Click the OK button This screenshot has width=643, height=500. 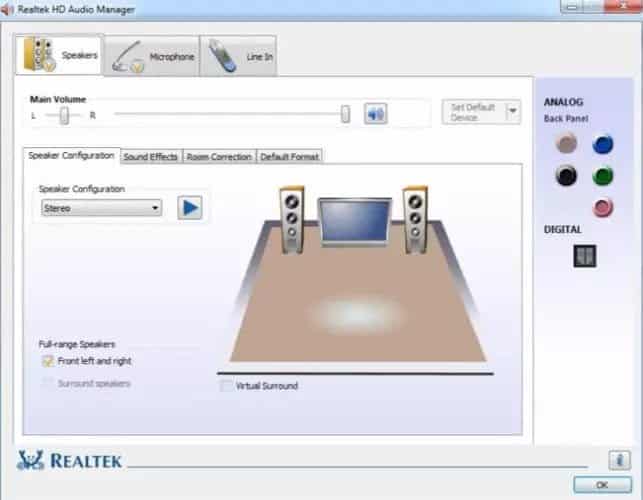point(600,486)
